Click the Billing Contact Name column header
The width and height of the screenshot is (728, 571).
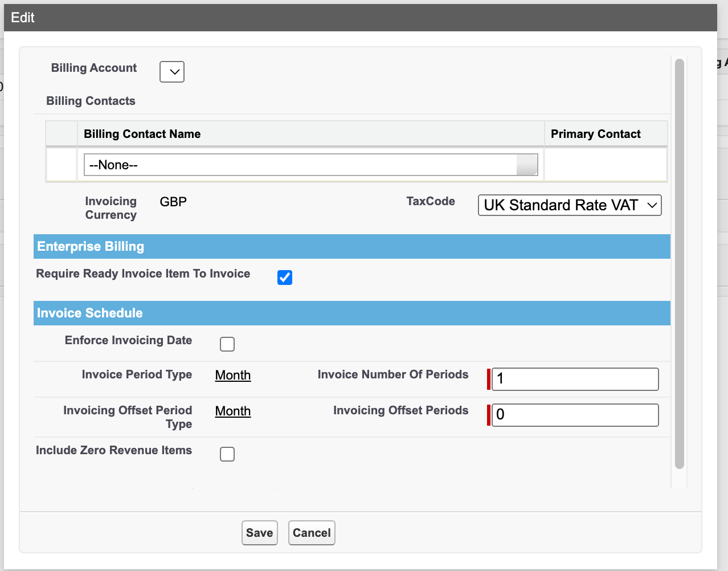311,134
